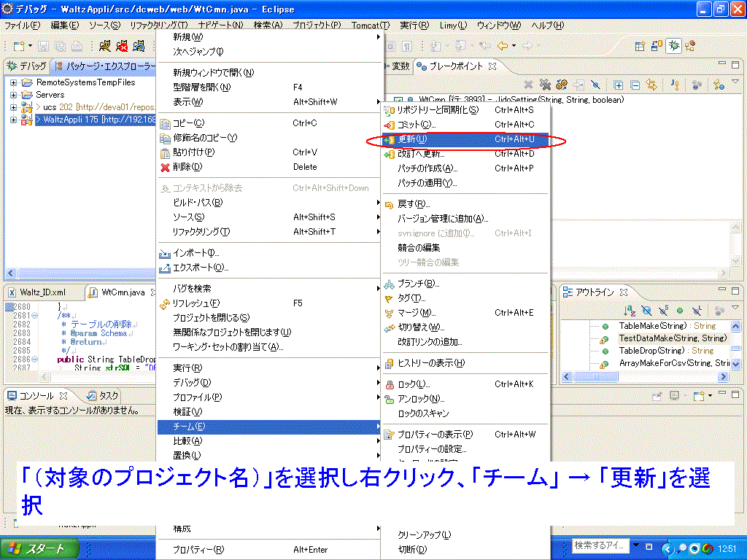This screenshot has height=560, width=747.
Task: Click the Revert (戻す) menu icon
Action: click(x=389, y=204)
